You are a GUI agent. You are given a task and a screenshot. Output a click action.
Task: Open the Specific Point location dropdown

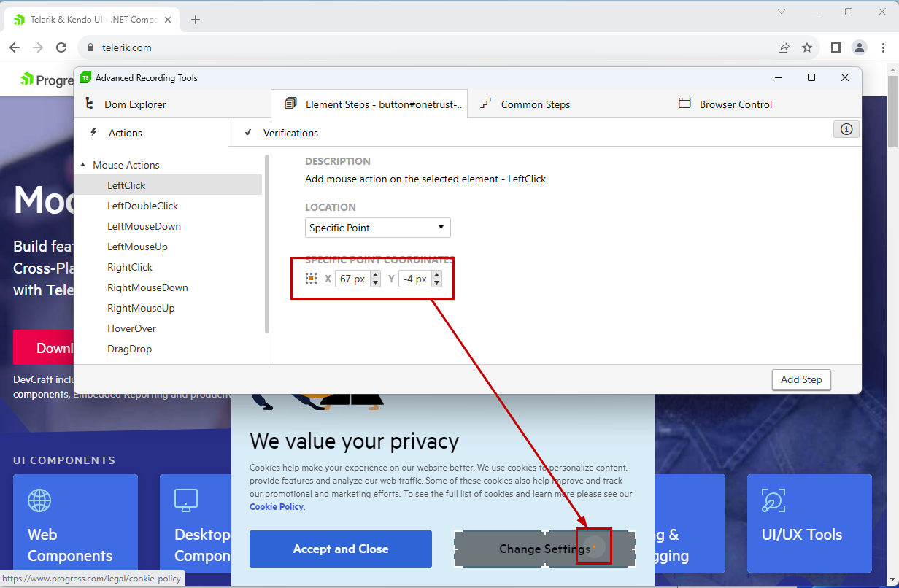click(x=378, y=228)
